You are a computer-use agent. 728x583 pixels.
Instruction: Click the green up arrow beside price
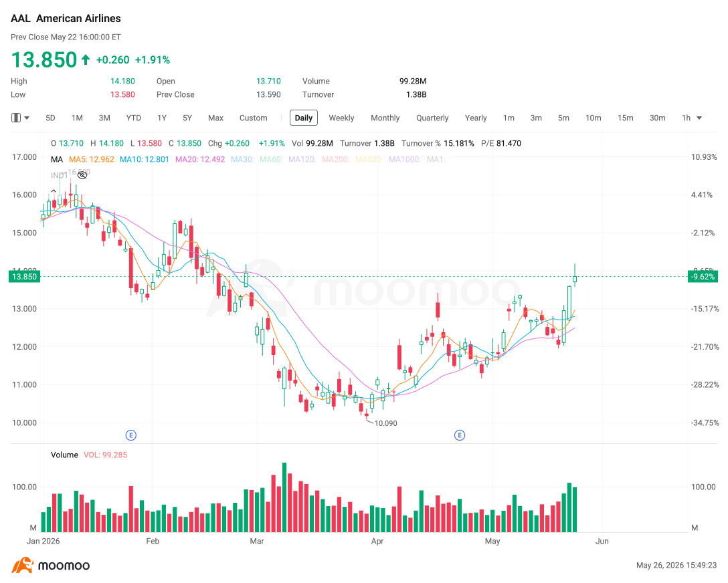[x=86, y=60]
